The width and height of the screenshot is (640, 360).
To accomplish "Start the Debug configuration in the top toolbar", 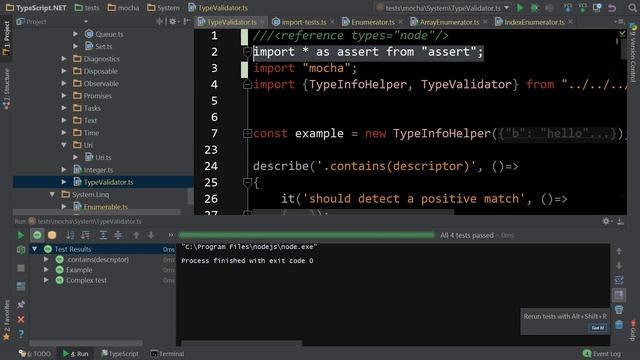I will [x=534, y=8].
